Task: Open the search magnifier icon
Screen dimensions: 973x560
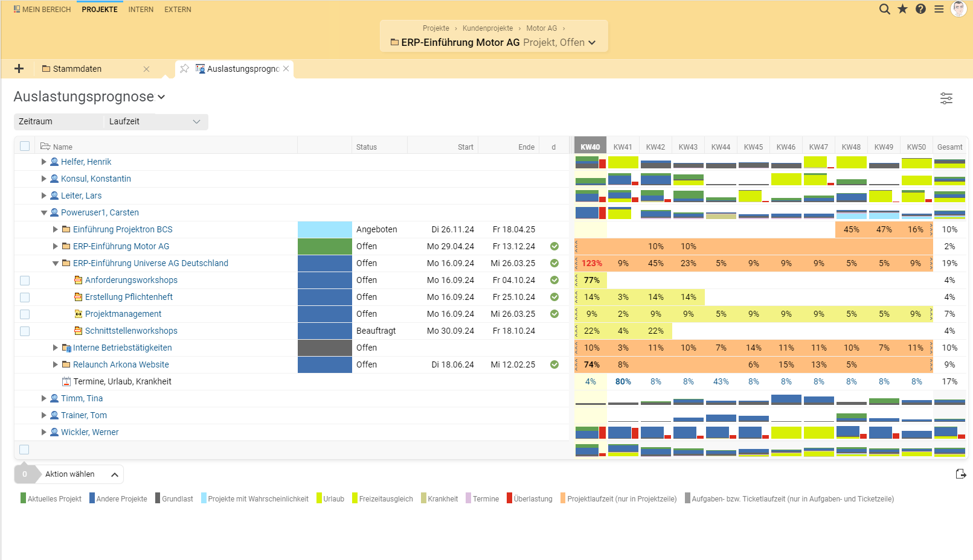Action: coord(884,9)
